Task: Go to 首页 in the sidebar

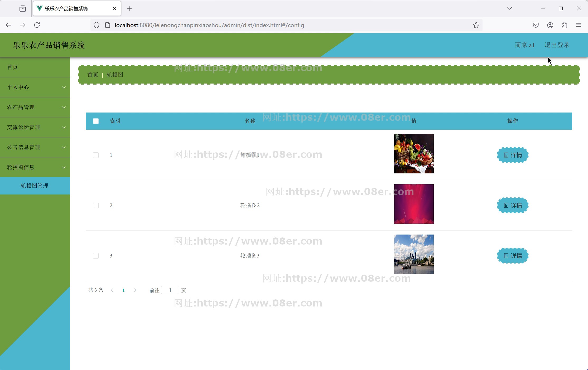Action: [12, 67]
